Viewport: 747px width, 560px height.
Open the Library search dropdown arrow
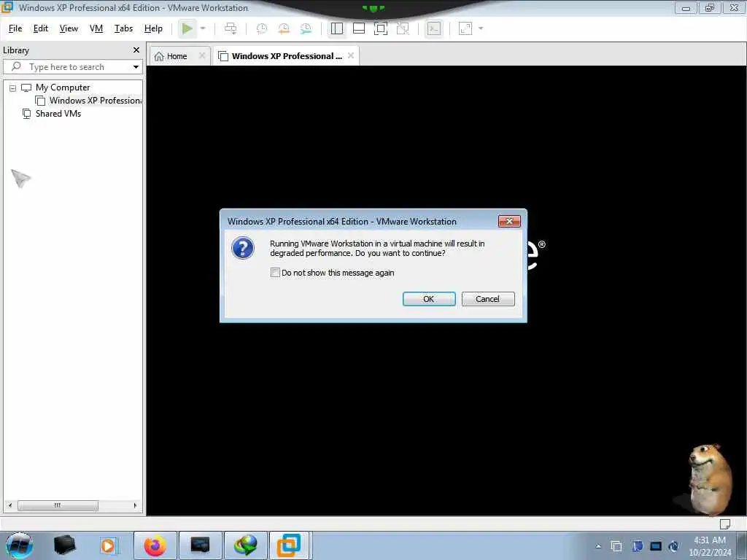pyautogui.click(x=136, y=67)
